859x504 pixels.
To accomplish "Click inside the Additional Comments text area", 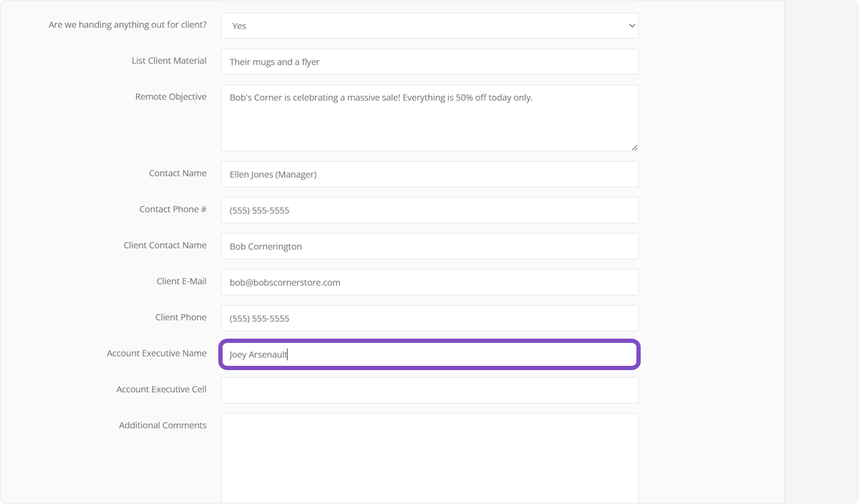I will tap(429, 458).
